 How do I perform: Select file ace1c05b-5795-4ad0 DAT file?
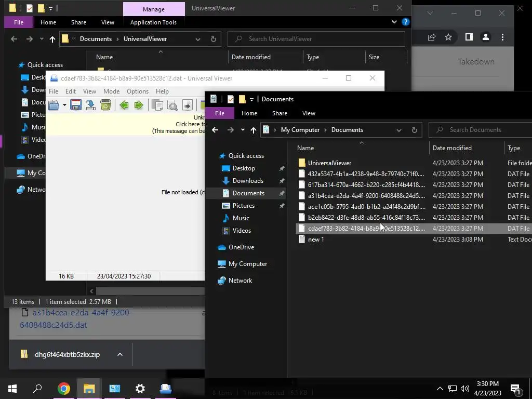pyautogui.click(x=366, y=207)
